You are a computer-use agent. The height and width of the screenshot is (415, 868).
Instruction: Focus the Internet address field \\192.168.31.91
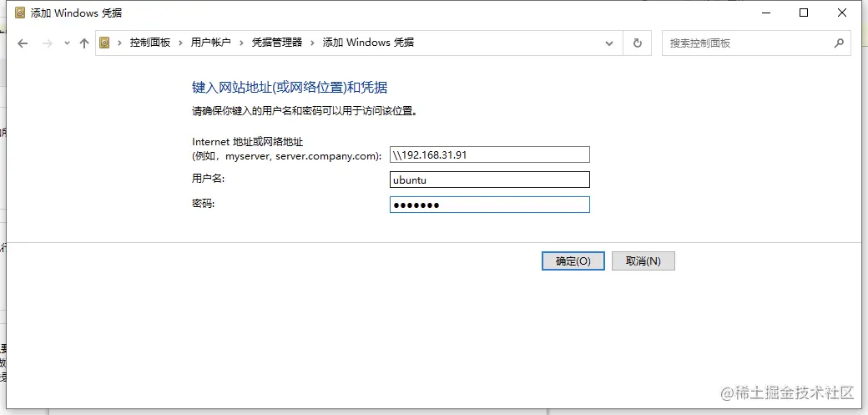pos(490,154)
